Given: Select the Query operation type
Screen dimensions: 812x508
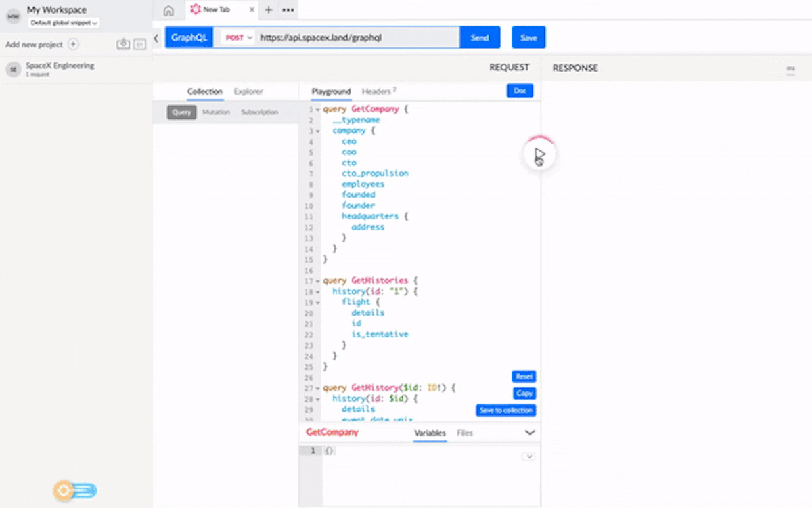Looking at the screenshot, I should [x=182, y=112].
